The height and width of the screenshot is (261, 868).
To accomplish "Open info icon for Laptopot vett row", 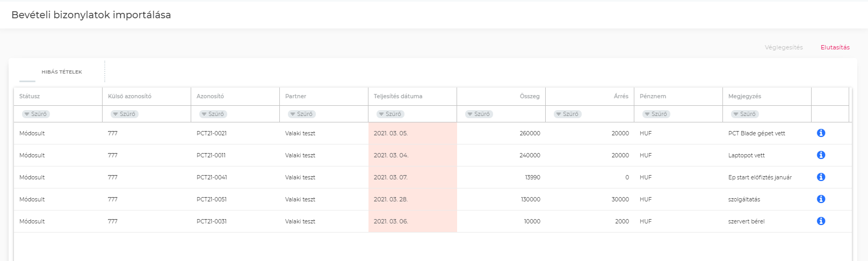I will [x=821, y=155].
